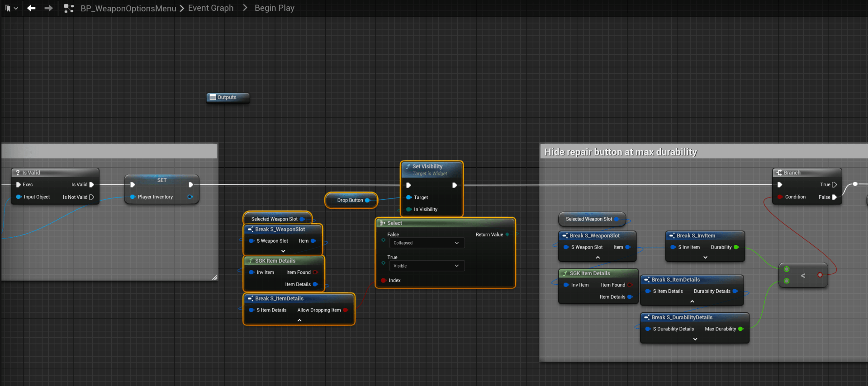Click BP_WeaponOptionsMenu in the breadcrumb

tap(128, 8)
